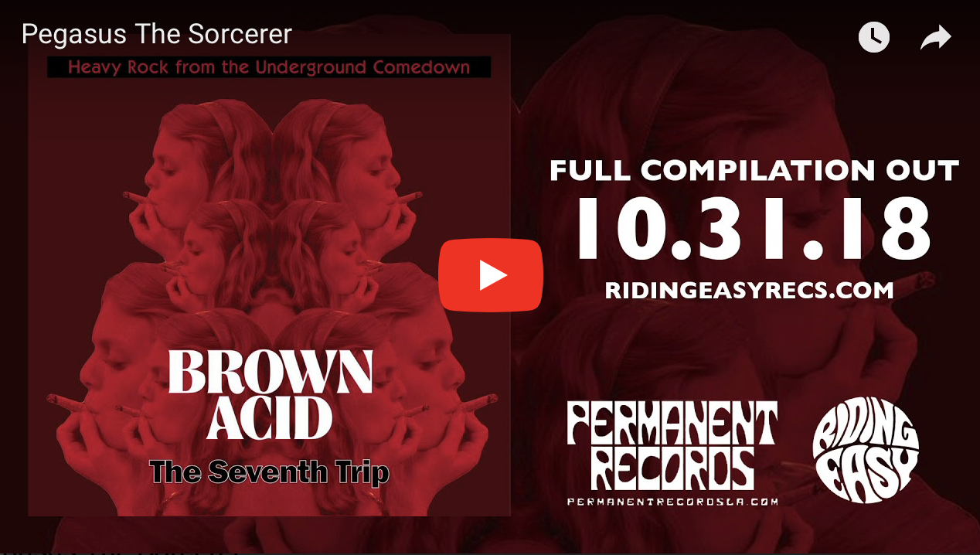Open the RIDINGEASYRECS.COM link
The image size is (980, 555).
[749, 290]
